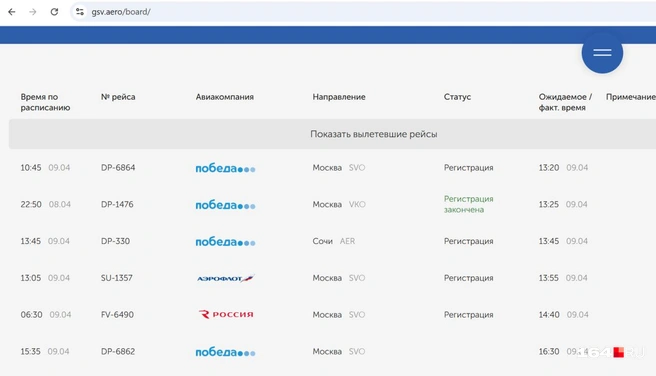Click the Aeroflot logo for SU-1357

pyautogui.click(x=226, y=278)
